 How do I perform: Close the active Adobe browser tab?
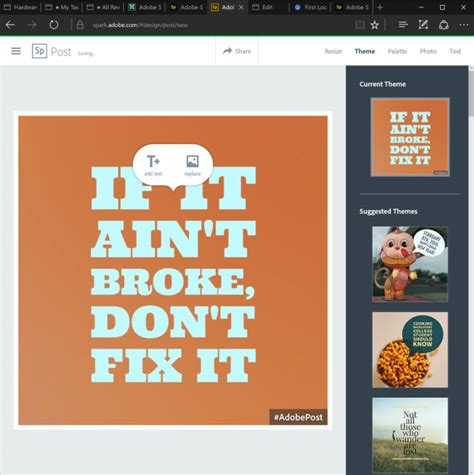coord(241,7)
